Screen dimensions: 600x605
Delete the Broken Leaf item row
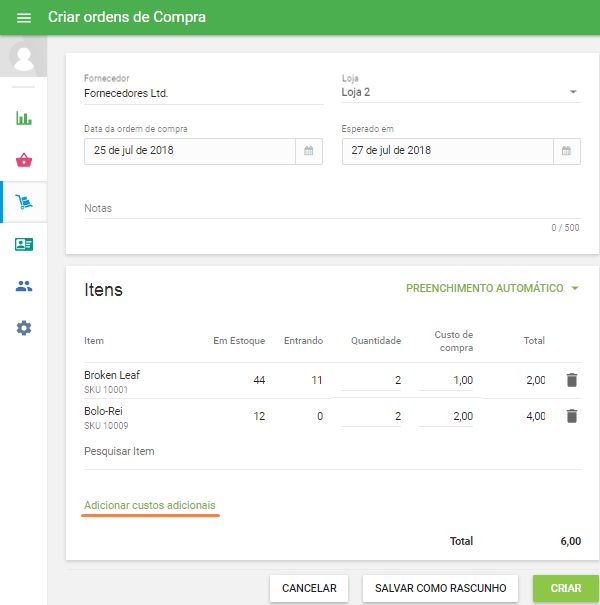point(571,380)
